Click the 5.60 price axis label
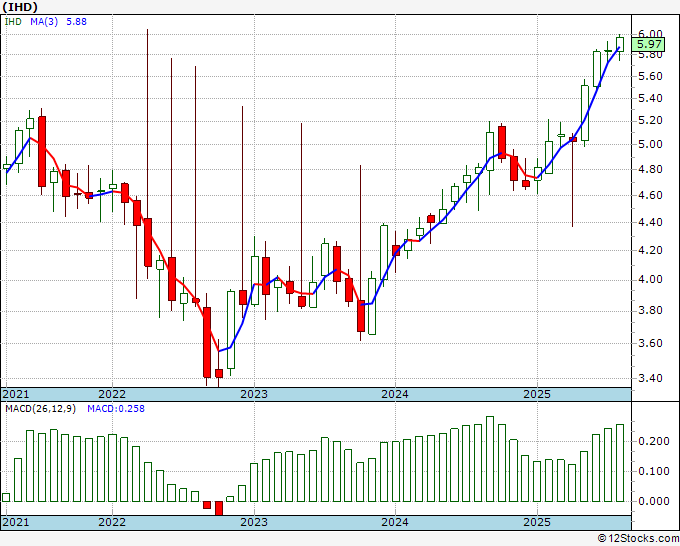This screenshot has height=546, width=680. tap(650, 76)
